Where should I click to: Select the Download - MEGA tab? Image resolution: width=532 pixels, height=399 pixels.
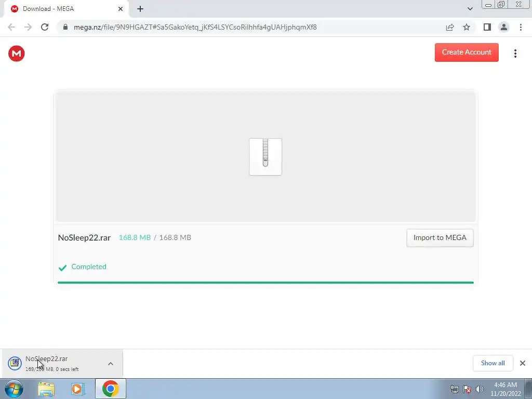click(66, 9)
